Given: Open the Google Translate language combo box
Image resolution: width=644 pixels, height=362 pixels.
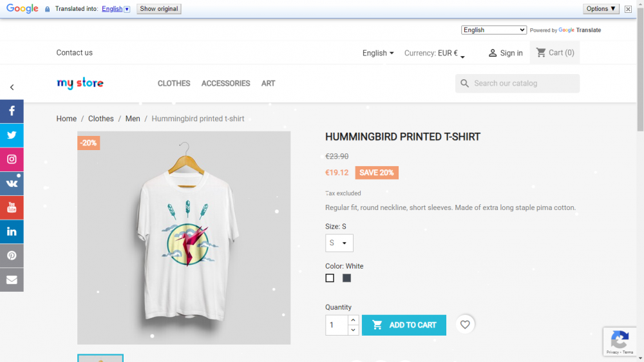Looking at the screenshot, I should pos(494,30).
